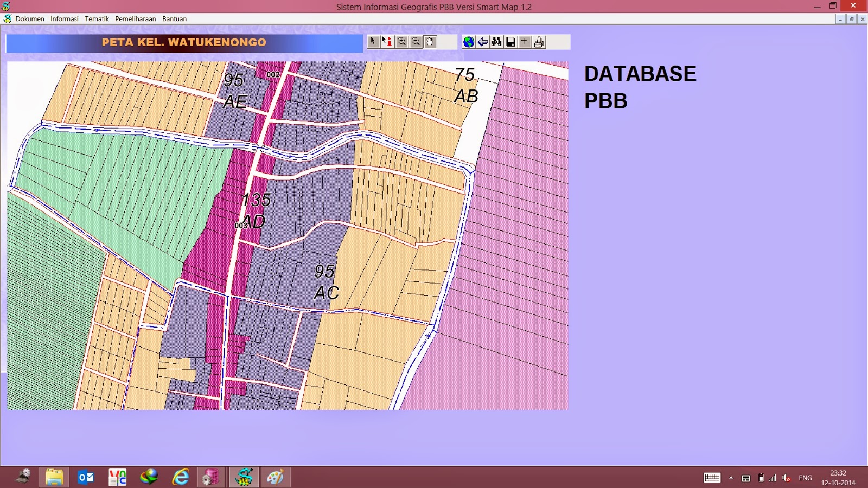Go back using the blue arrow icon

pos(482,42)
